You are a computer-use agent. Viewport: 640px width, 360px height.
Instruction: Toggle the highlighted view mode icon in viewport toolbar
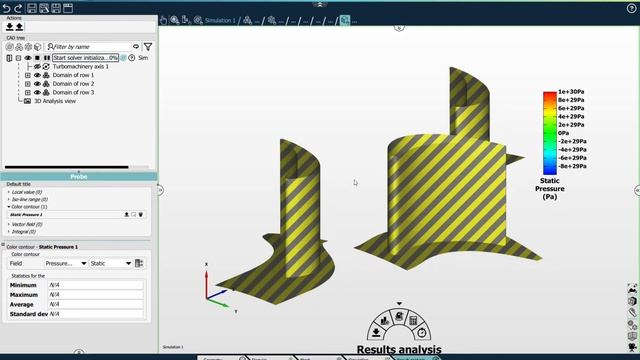pos(345,20)
